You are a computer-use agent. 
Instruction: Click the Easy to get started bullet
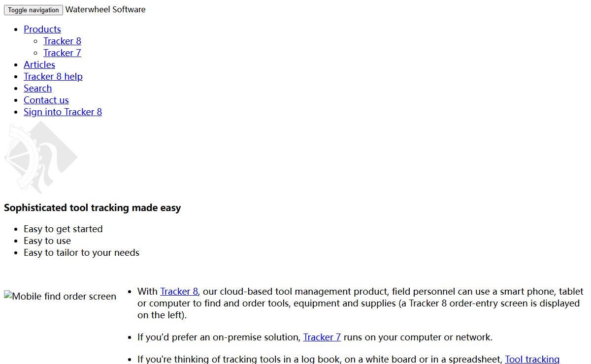63,229
